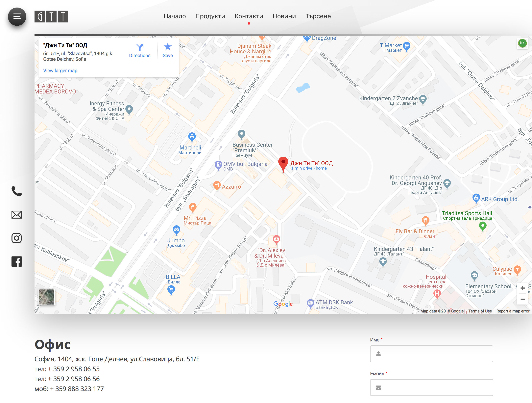Click the Inergy Fitness map pin
Image resolution: width=532 pixels, height=403 pixels.
coord(129,110)
